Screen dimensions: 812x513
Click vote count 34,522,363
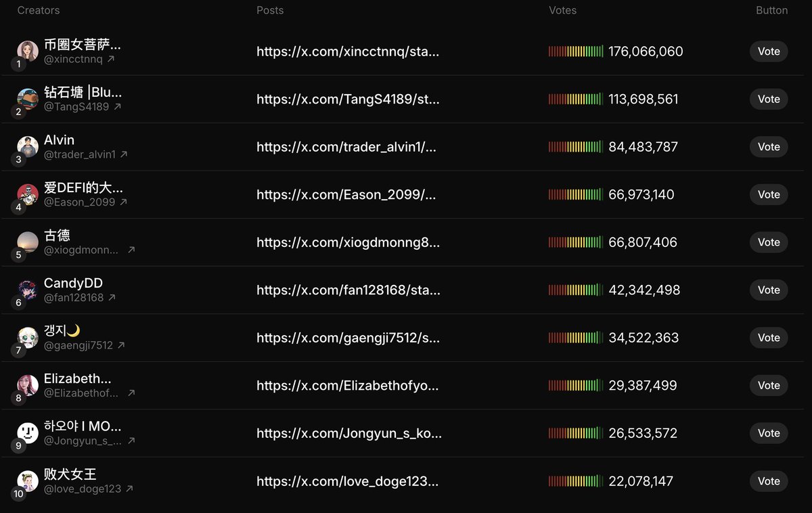[644, 338]
